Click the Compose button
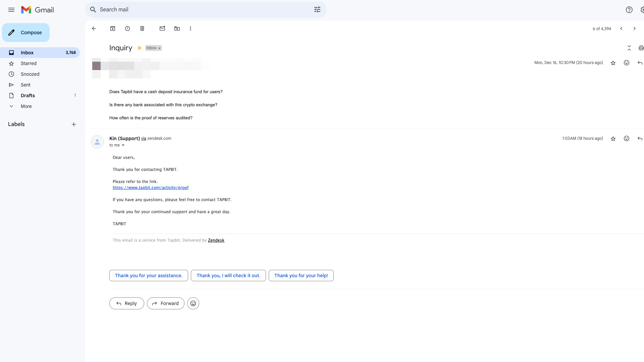 click(26, 33)
